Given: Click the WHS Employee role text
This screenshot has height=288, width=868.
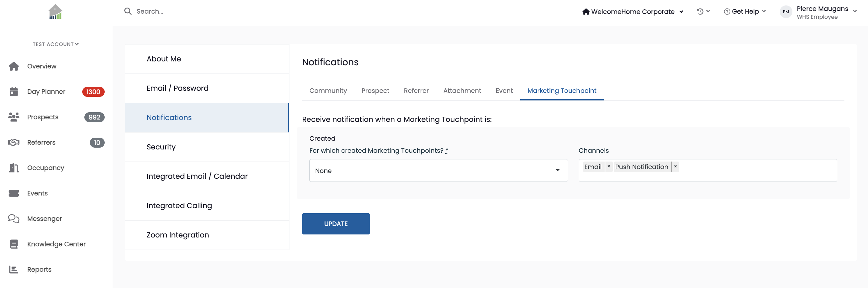Looking at the screenshot, I should pos(817,17).
